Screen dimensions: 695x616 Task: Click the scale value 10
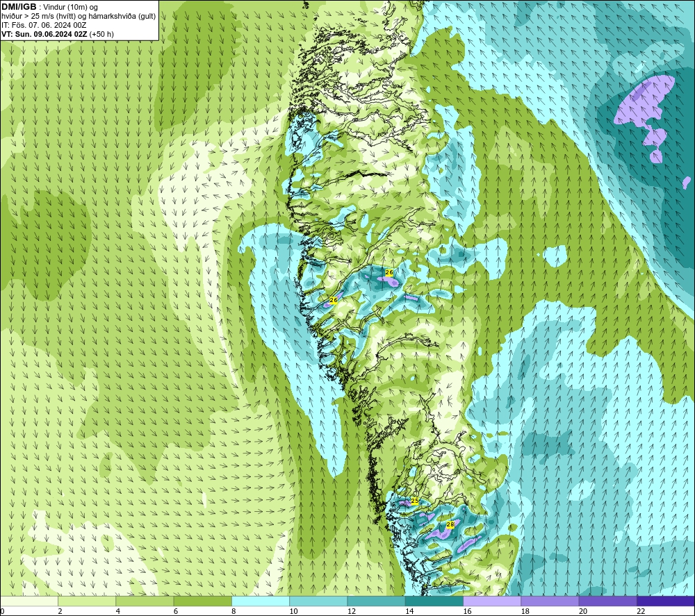[x=294, y=611]
